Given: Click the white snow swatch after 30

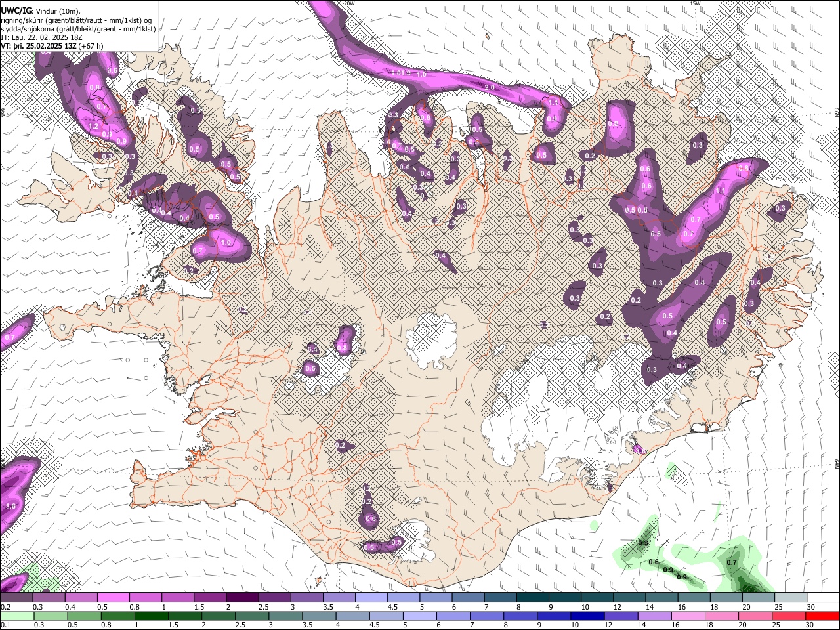Looking at the screenshot, I should click(824, 597).
